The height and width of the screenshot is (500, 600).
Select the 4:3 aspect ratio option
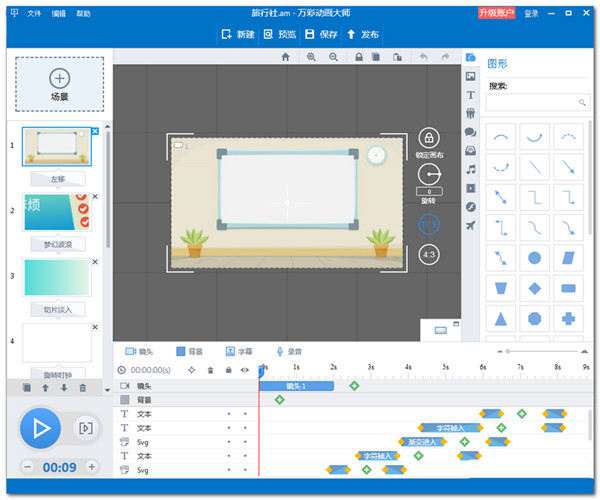click(428, 254)
